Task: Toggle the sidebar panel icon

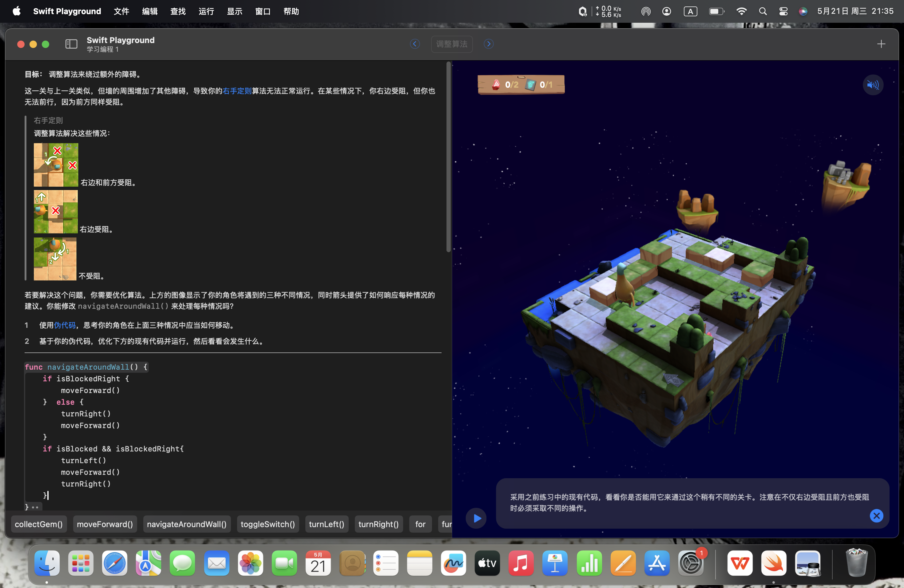Action: (71, 44)
